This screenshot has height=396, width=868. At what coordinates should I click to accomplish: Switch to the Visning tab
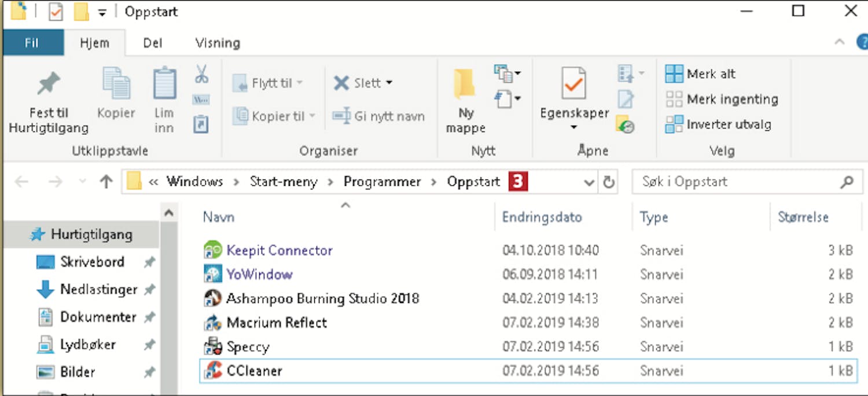[218, 43]
